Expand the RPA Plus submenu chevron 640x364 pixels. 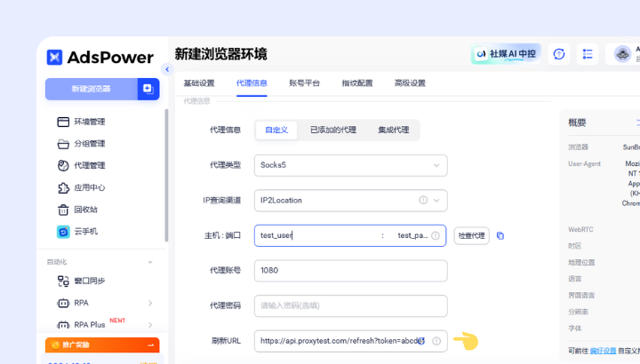pyautogui.click(x=150, y=325)
